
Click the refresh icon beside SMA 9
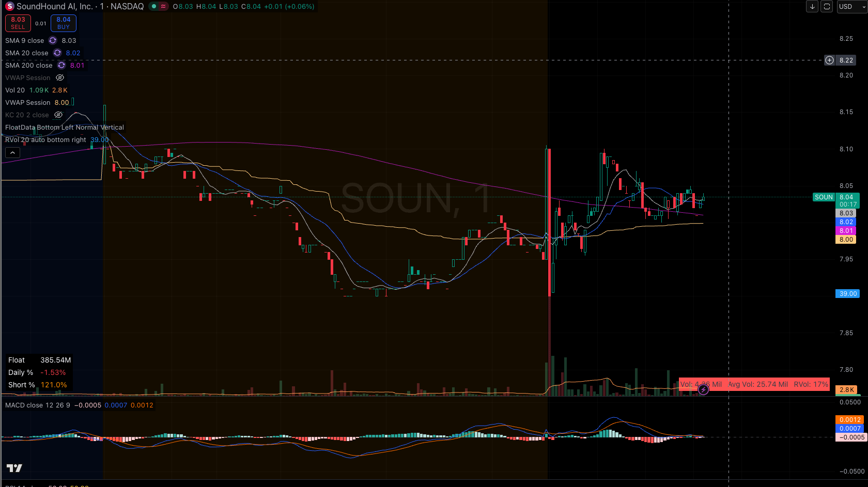(x=53, y=41)
